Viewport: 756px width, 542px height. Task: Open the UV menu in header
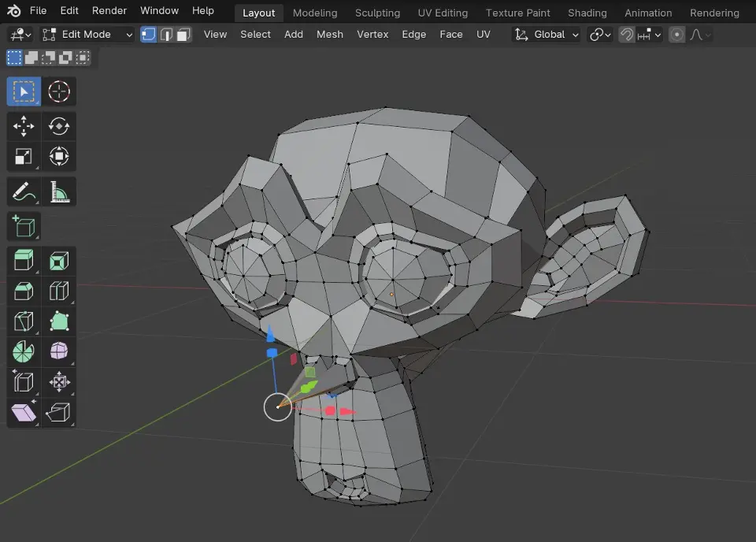pos(484,35)
